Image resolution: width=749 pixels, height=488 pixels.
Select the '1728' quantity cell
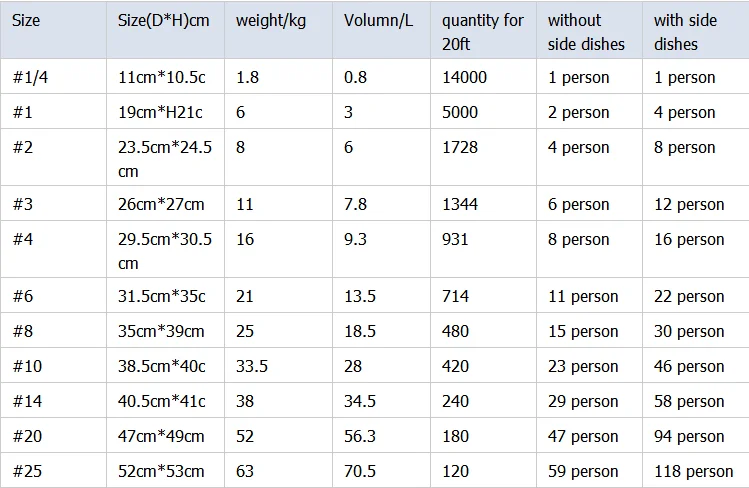(x=460, y=147)
